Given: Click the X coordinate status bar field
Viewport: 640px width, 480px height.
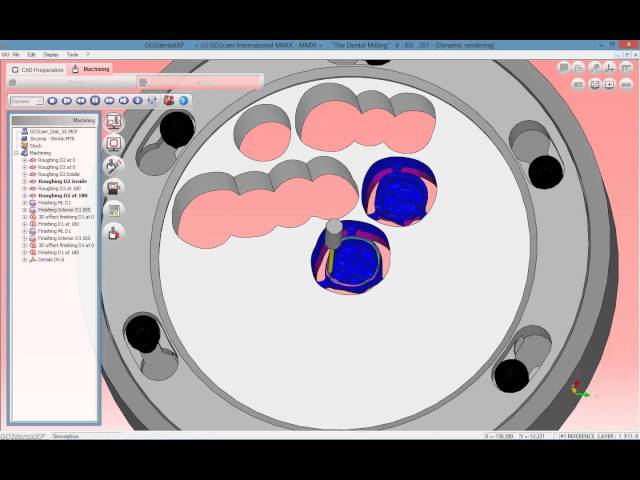Looking at the screenshot, I should point(500,436).
